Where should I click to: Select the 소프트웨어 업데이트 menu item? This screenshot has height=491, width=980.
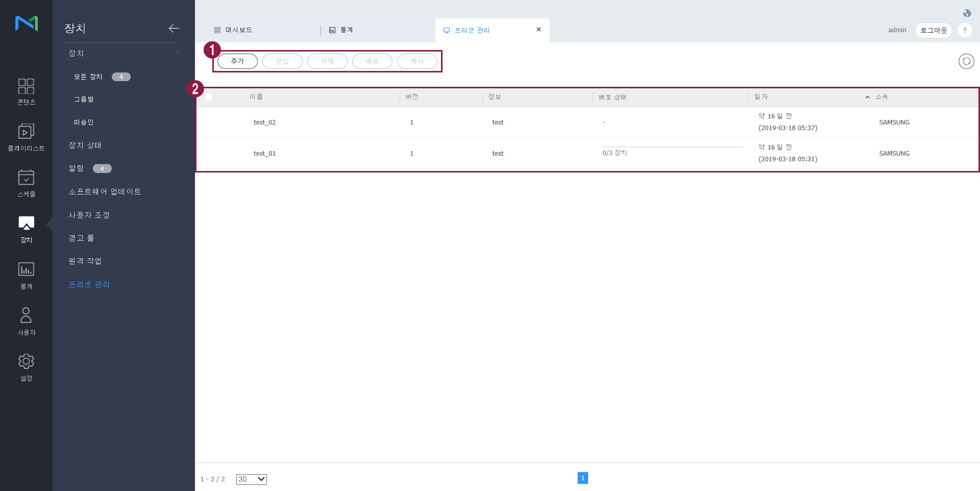105,191
